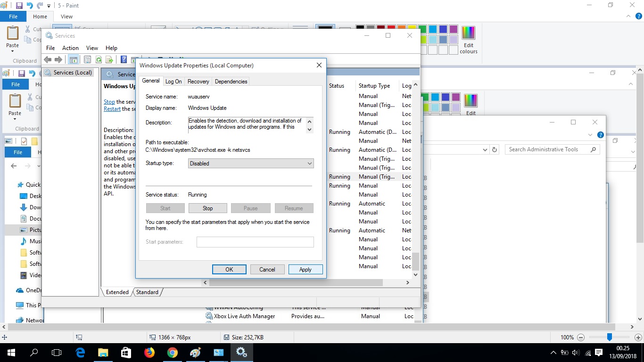This screenshot has height=362, width=644.
Task: Click the Forward arrow in Services toolbar
Action: (58, 59)
